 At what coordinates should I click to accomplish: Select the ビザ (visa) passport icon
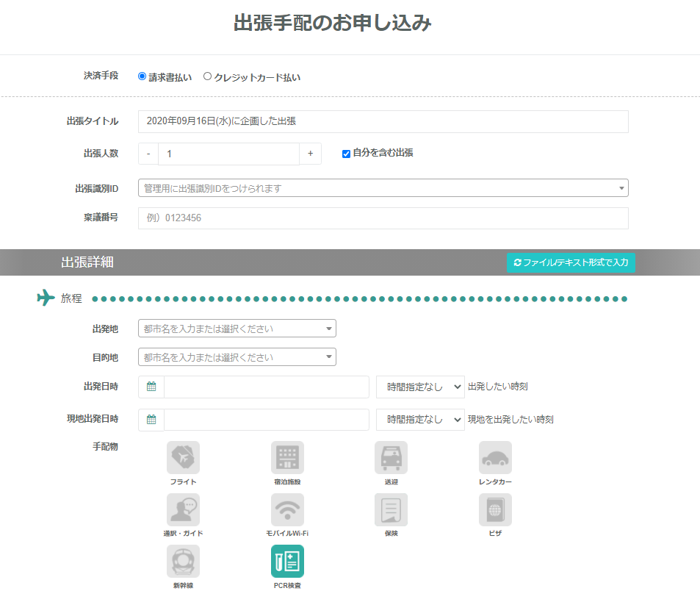[x=495, y=509]
